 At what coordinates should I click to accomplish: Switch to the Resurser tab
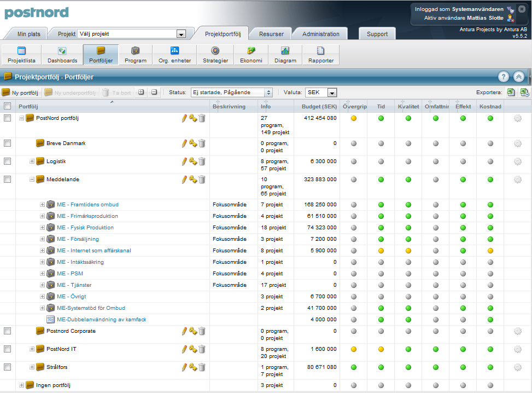coord(271,34)
